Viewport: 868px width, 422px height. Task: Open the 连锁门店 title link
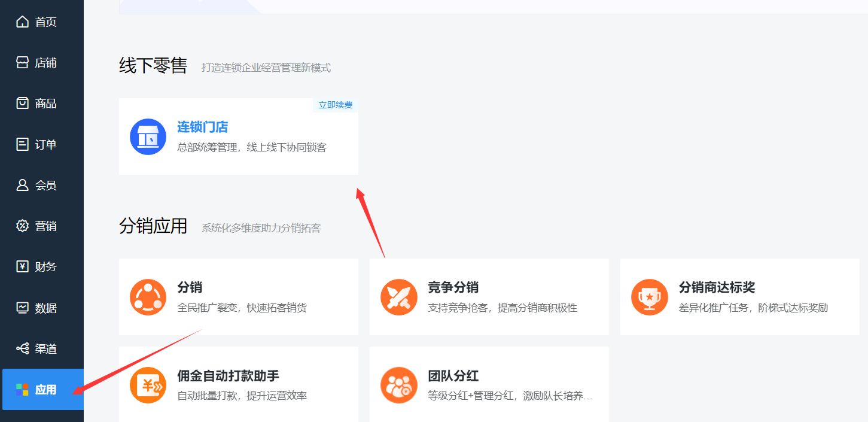coord(203,127)
